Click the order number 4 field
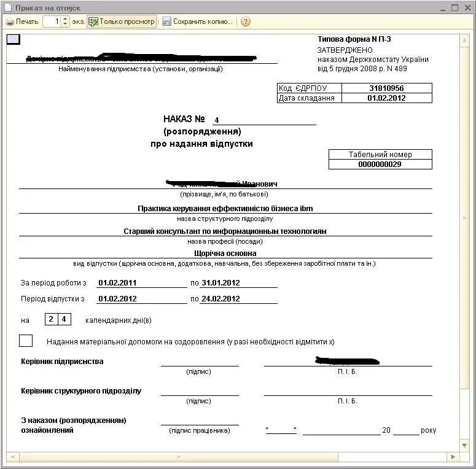Image resolution: width=476 pixels, height=469 pixels. point(264,120)
